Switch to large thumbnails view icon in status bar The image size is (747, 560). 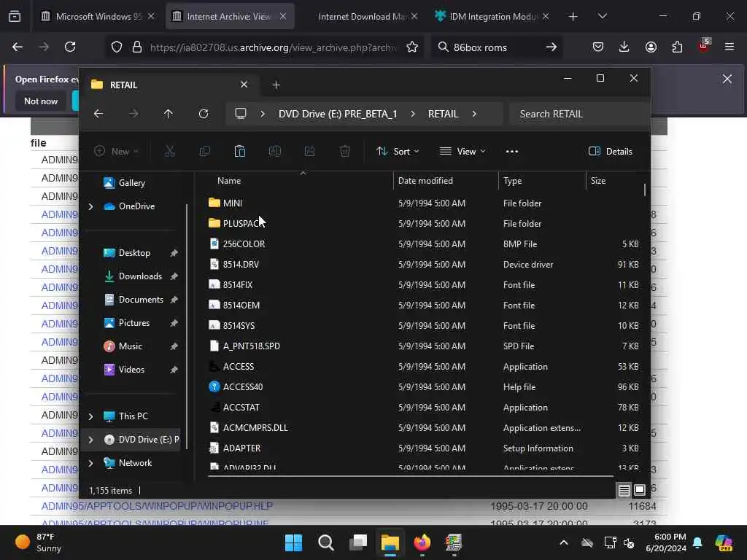coord(640,490)
